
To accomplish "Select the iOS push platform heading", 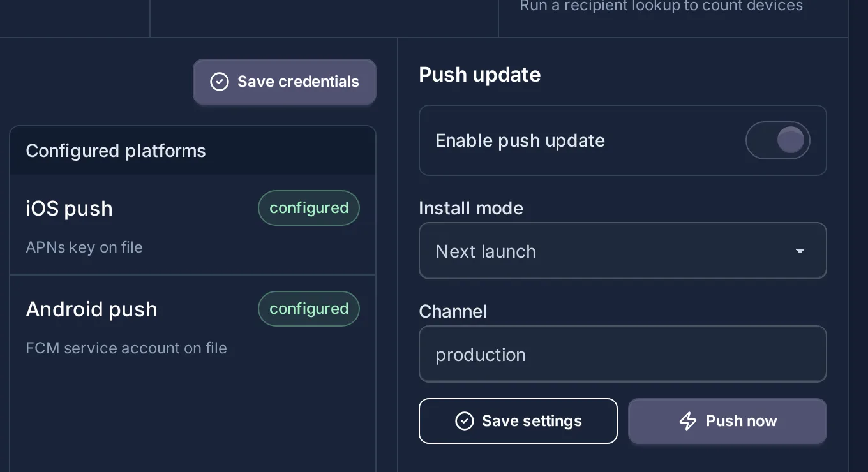I will 69,209.
